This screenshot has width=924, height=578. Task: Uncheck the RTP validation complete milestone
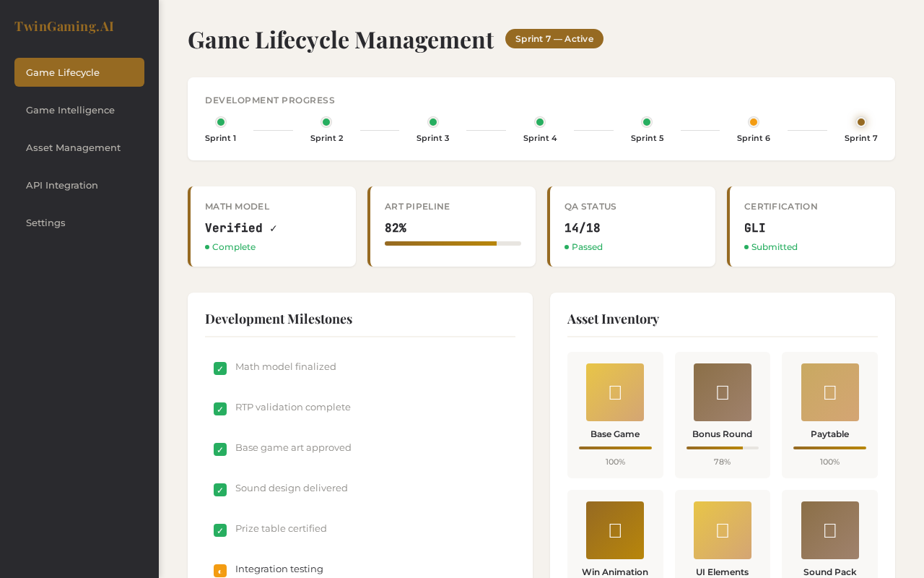tap(219, 409)
